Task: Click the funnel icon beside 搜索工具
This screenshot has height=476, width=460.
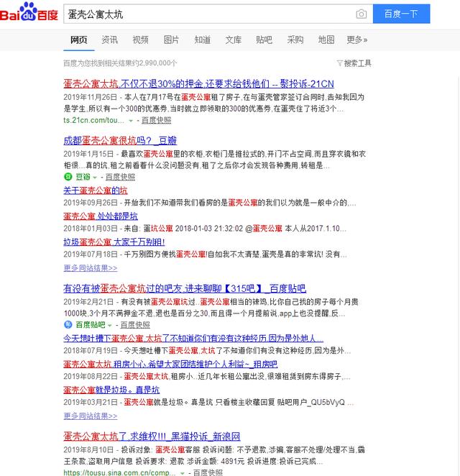Action: pyautogui.click(x=340, y=63)
